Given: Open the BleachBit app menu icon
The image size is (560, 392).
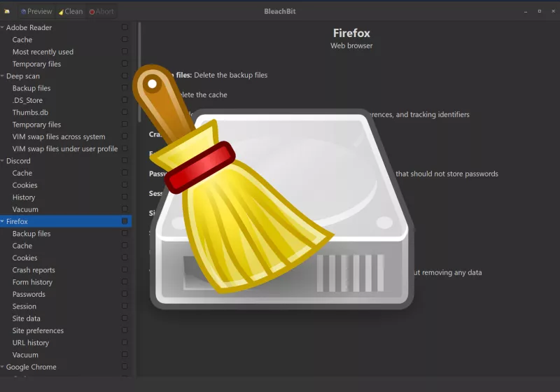Looking at the screenshot, I should click(7, 11).
